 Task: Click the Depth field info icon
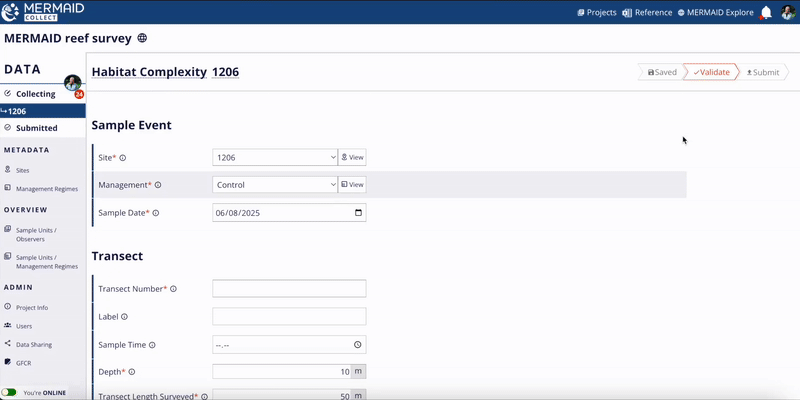[x=132, y=372]
